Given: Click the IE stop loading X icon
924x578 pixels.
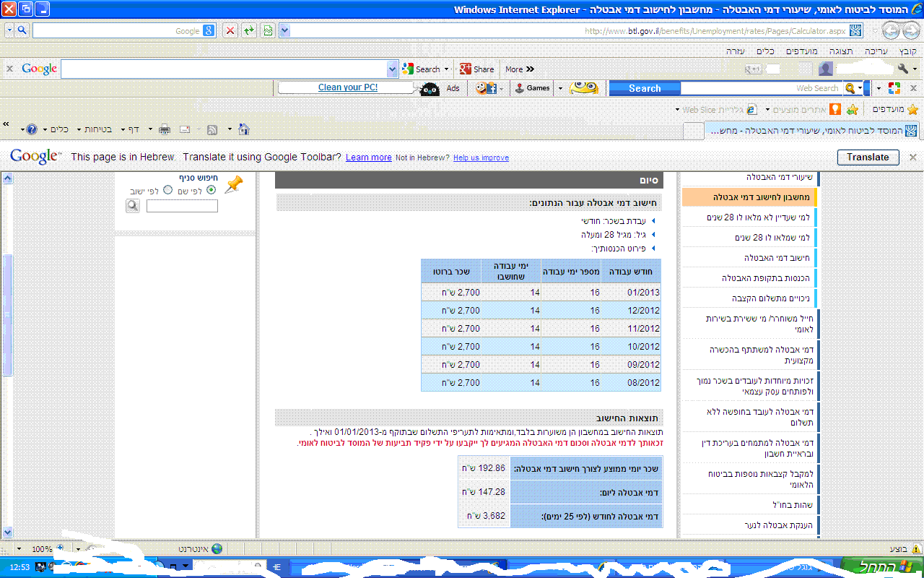Looking at the screenshot, I should coord(230,30).
